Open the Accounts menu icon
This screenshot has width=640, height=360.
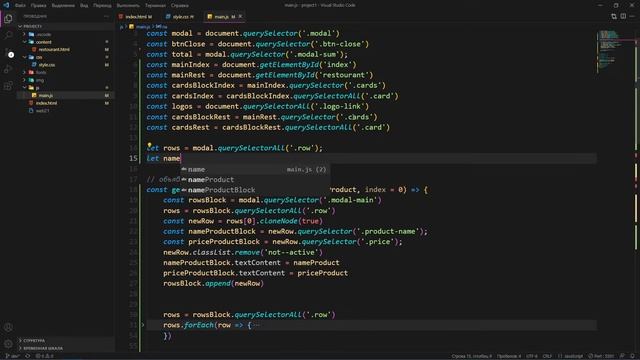pyautogui.click(x=8, y=327)
